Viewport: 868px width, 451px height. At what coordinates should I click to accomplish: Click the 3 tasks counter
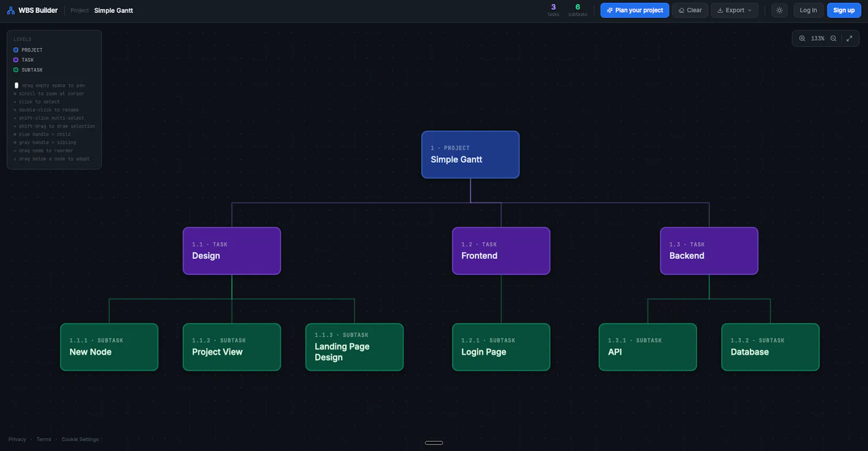click(553, 10)
